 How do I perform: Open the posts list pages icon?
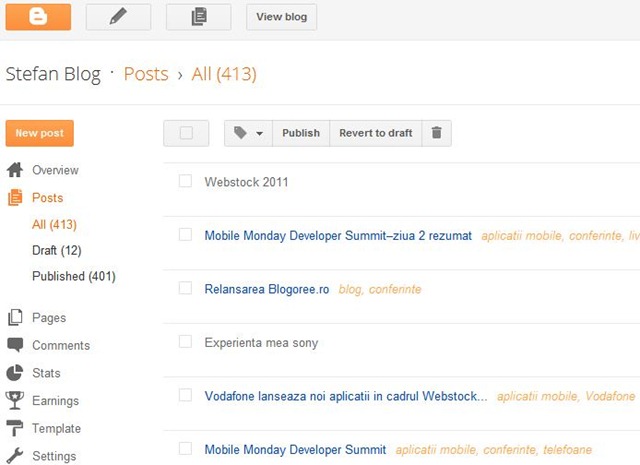coord(198,17)
